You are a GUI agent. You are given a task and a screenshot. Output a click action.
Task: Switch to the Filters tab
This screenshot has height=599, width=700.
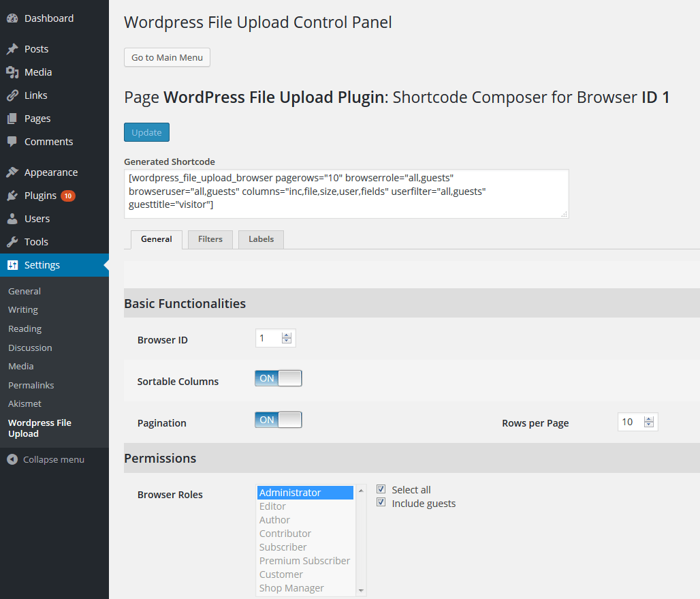(x=210, y=239)
